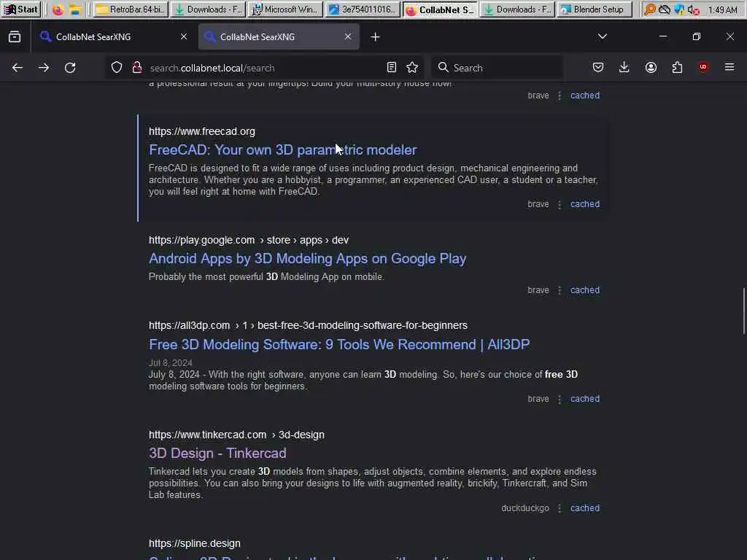This screenshot has height=560, width=747.
Task: Open the Windows Start button
Action: click(21, 9)
